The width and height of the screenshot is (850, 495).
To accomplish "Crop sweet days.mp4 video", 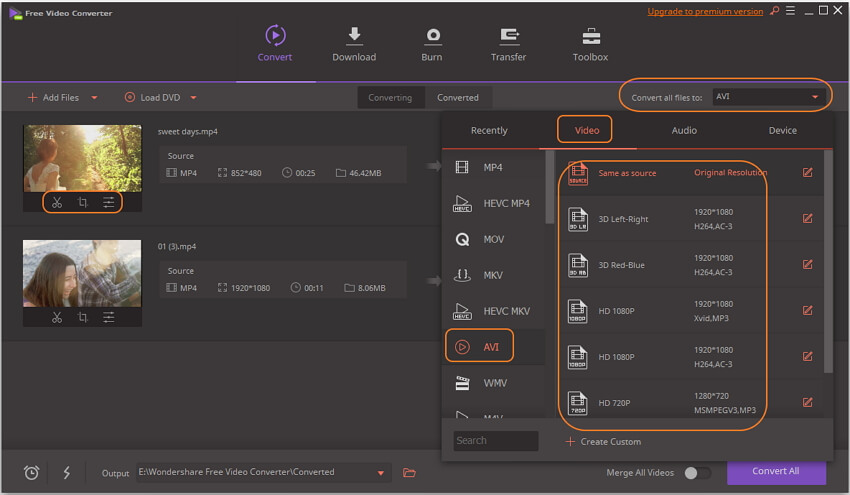I will coord(82,203).
